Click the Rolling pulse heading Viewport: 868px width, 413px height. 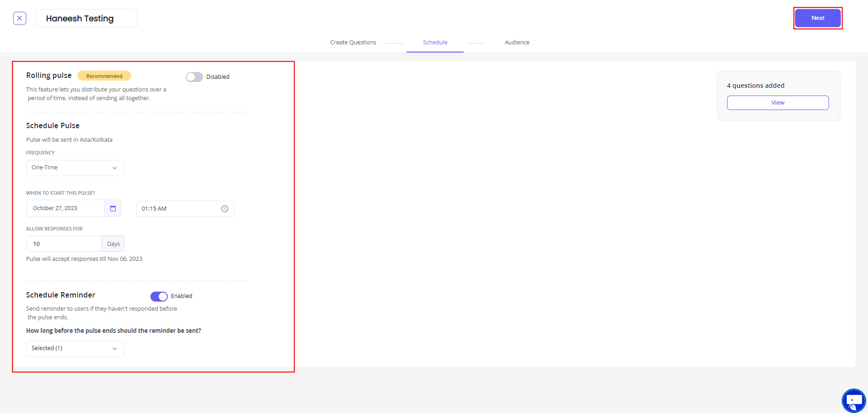click(49, 76)
